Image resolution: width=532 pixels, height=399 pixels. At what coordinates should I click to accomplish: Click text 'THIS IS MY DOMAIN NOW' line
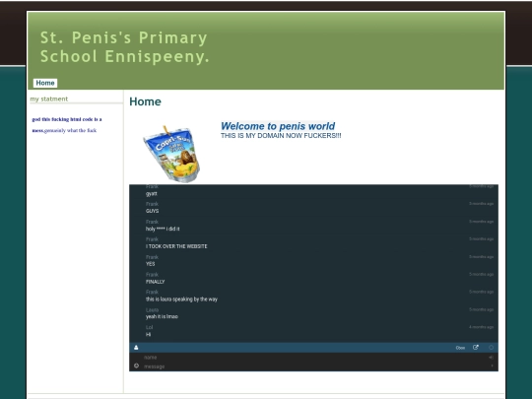[281, 136]
